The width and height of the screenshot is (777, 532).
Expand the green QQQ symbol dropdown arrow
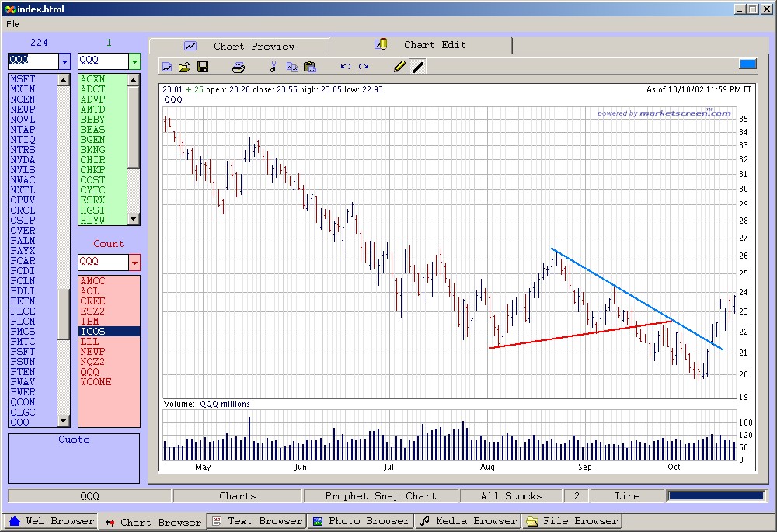pos(134,61)
